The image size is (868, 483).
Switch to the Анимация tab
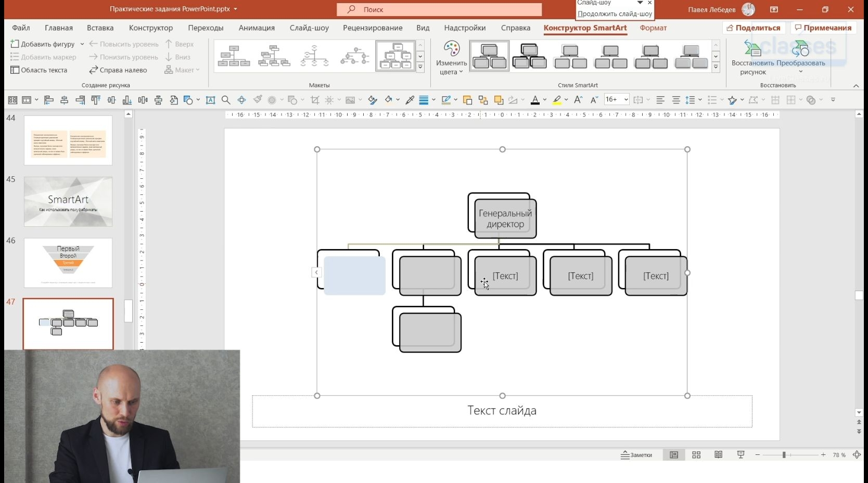[x=257, y=28]
